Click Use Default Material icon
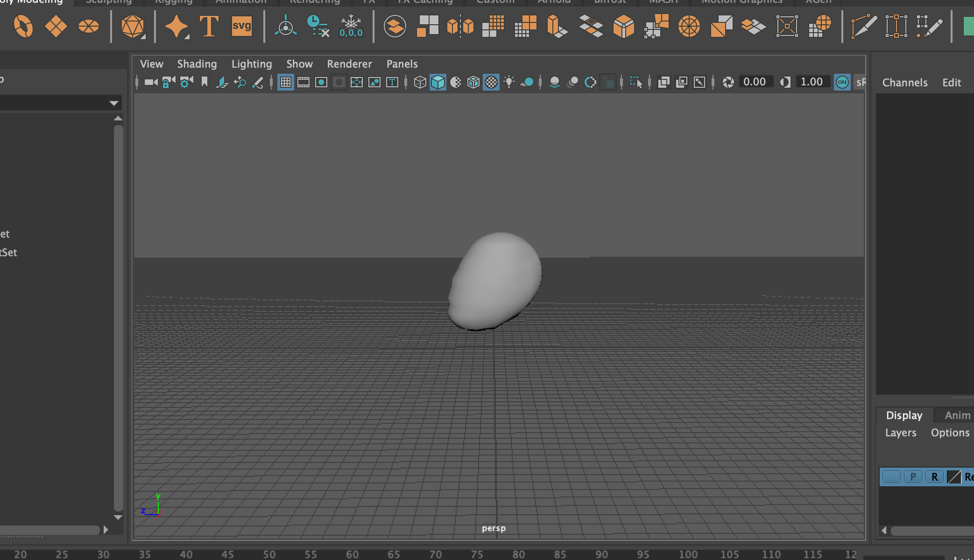 [455, 82]
